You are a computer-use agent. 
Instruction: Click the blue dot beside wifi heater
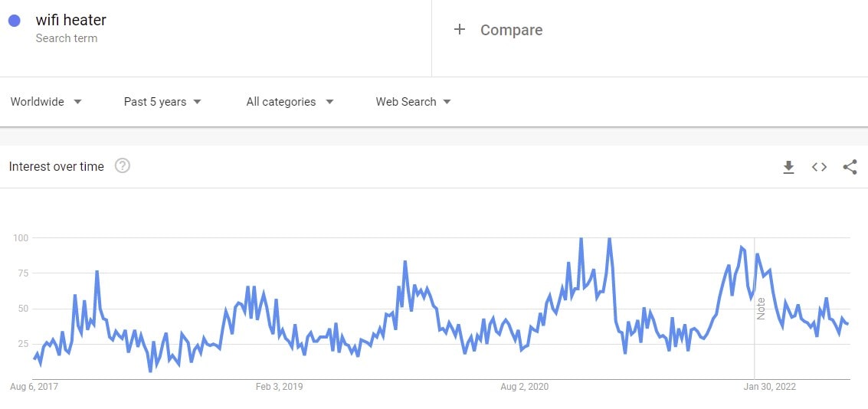(x=14, y=21)
